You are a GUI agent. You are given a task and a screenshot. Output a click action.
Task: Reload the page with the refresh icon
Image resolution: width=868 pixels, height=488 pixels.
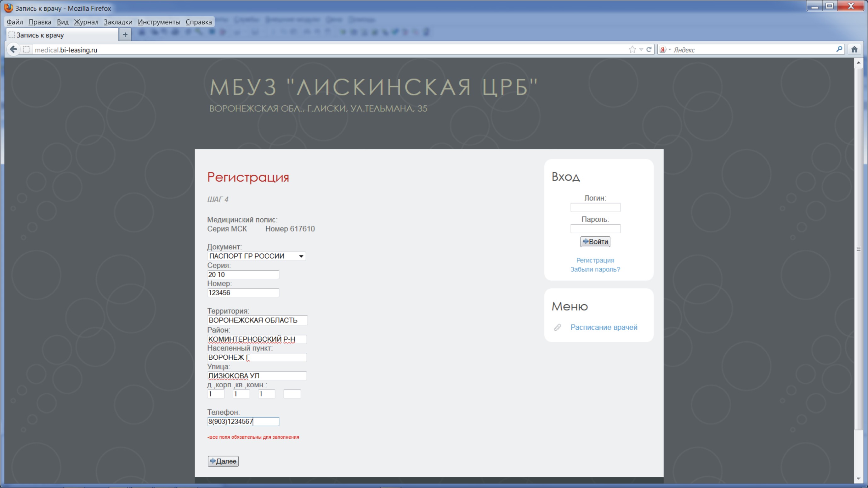click(649, 49)
